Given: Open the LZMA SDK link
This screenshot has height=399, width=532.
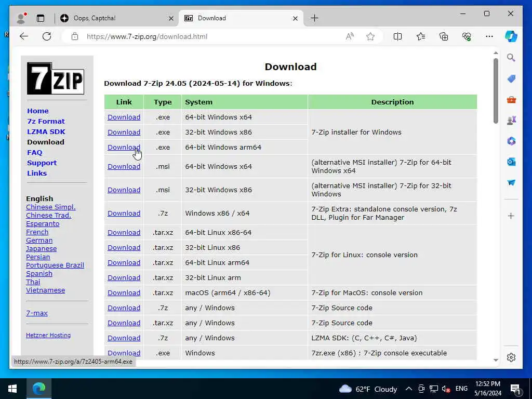Looking at the screenshot, I should pos(46,131).
